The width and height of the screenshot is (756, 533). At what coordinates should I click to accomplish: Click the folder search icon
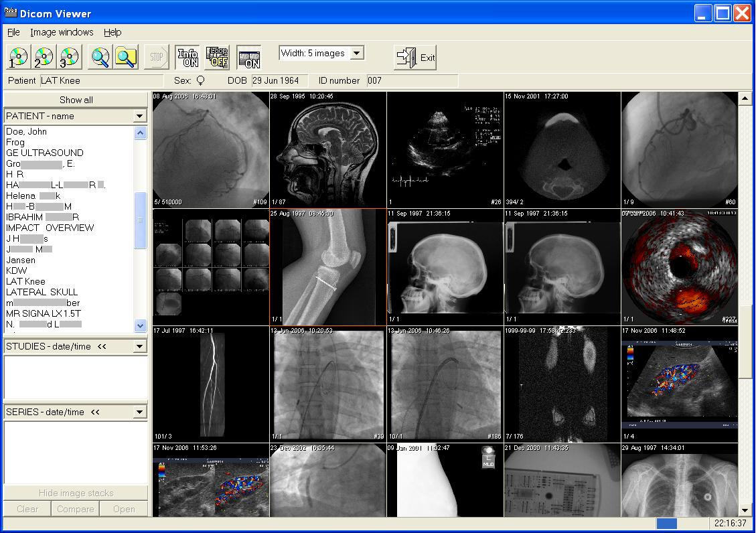point(126,58)
